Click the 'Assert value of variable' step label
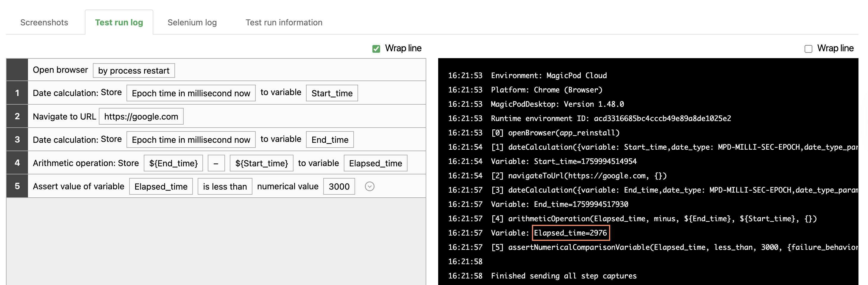 (79, 186)
